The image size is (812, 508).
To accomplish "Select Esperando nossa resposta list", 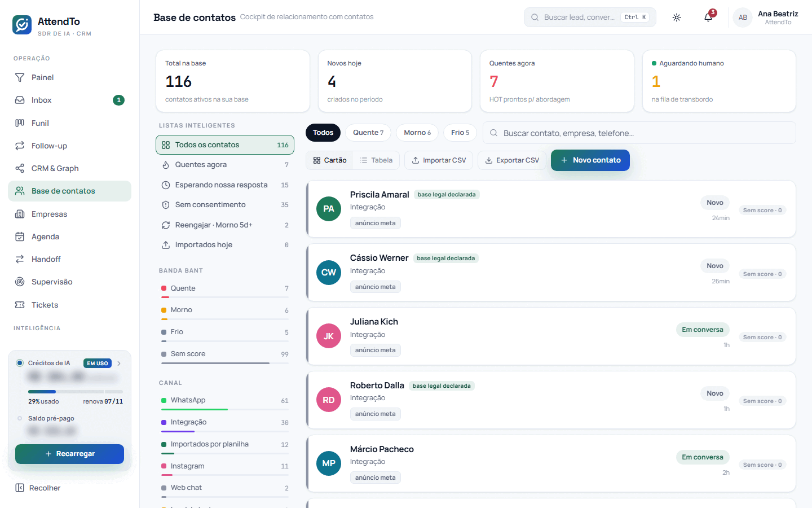I will tap(225, 185).
